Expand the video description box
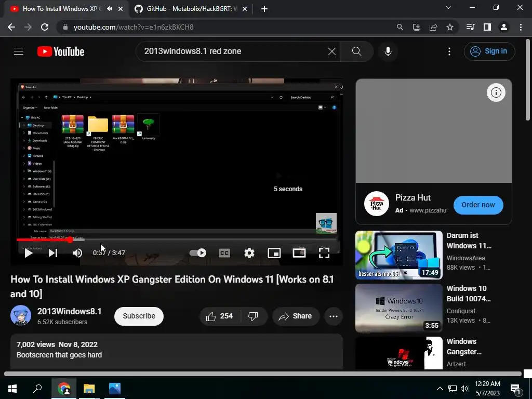532x399 pixels. 177,352
